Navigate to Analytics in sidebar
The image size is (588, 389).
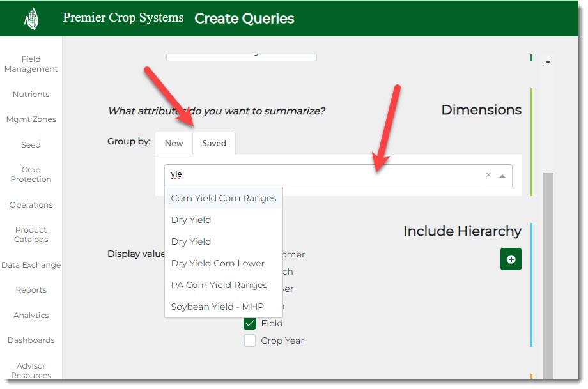pyautogui.click(x=31, y=316)
